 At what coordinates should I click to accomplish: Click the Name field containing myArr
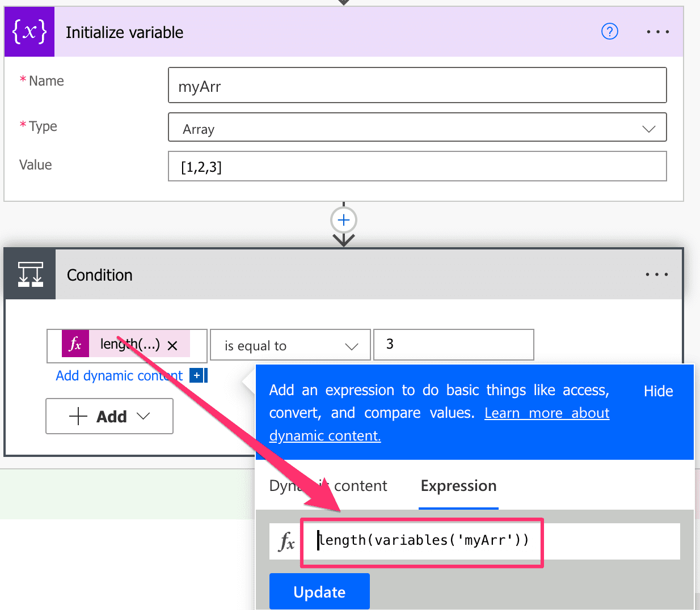pyautogui.click(x=417, y=86)
